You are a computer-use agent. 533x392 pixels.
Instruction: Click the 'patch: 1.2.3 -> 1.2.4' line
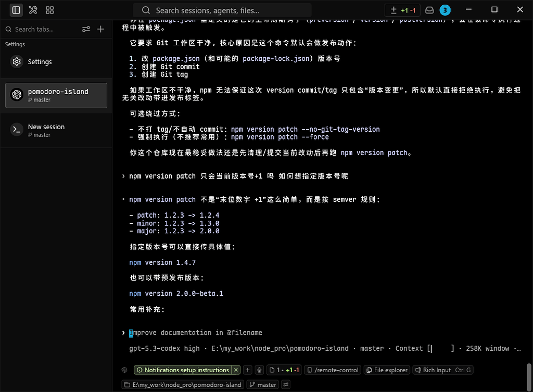pos(174,215)
